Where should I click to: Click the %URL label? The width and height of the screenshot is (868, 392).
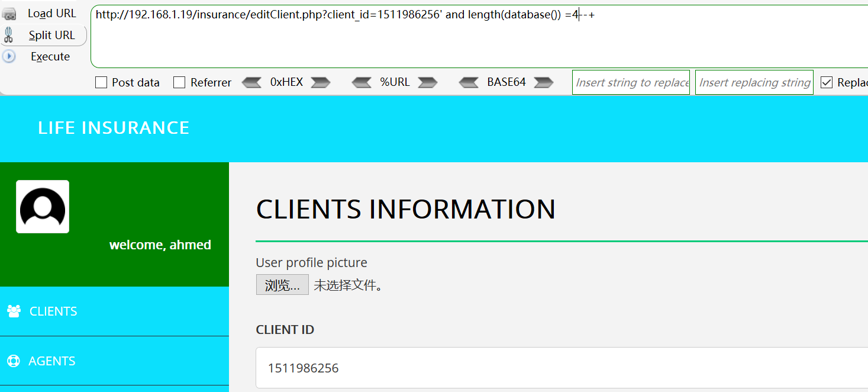[395, 82]
